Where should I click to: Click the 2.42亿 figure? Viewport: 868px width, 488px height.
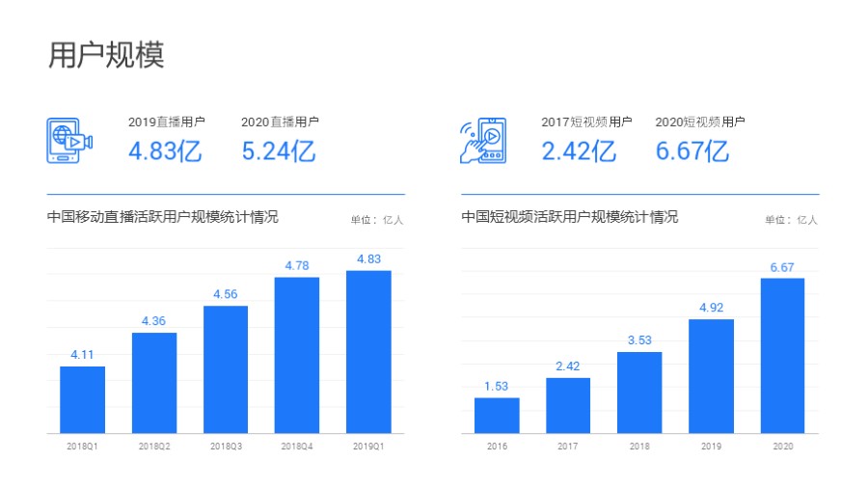point(579,151)
